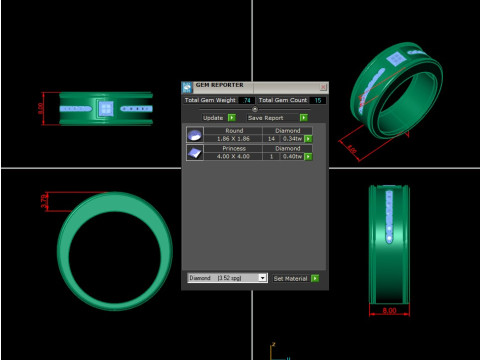Click the princess stone on top view ring

pyautogui.click(x=106, y=108)
